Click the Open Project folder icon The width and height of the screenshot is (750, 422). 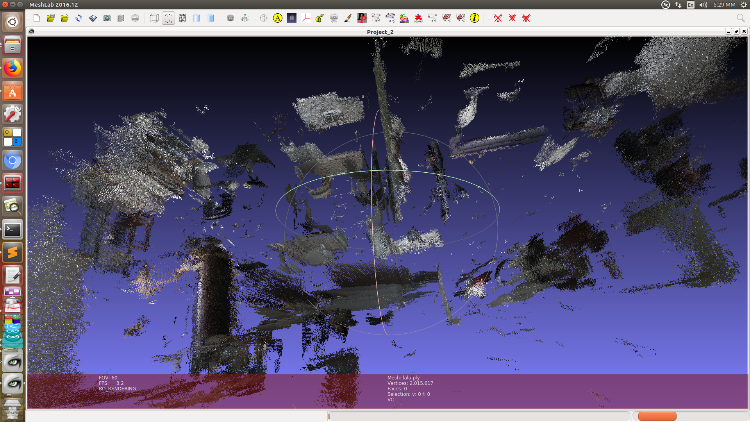(x=50, y=18)
